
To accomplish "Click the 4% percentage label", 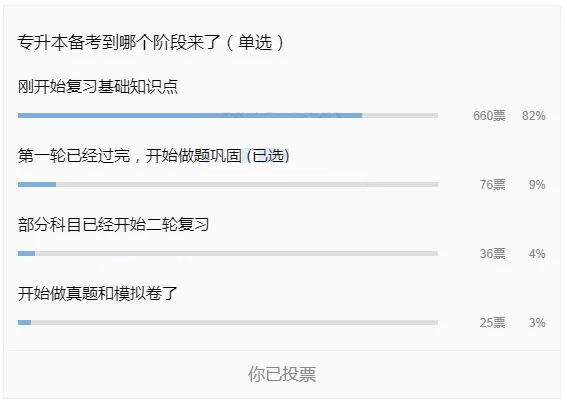I will point(537,254).
